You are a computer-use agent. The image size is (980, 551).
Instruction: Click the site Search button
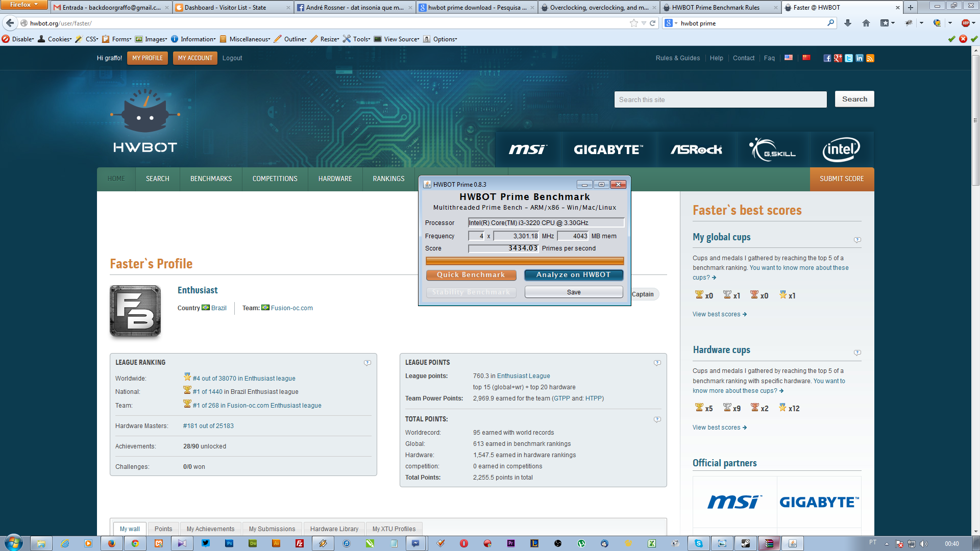(854, 99)
